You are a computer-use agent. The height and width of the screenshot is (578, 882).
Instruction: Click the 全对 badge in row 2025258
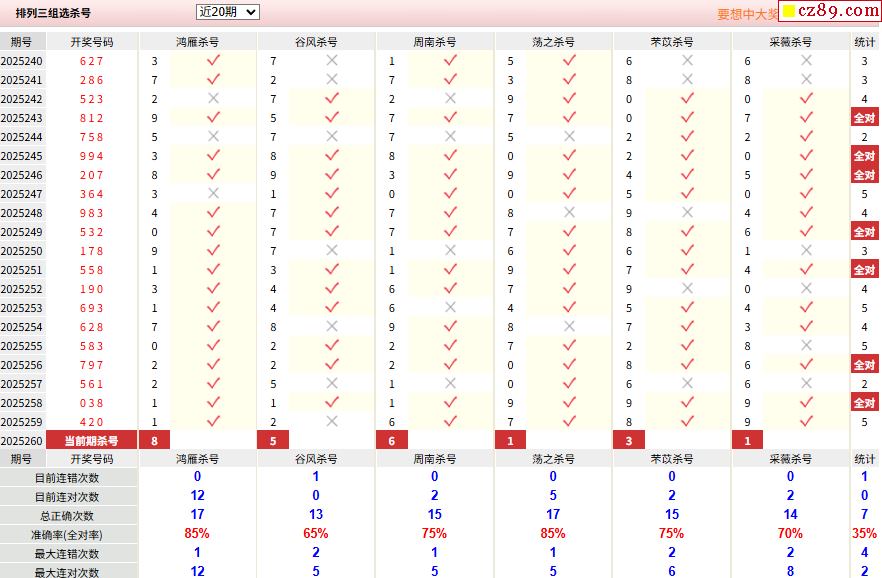click(865, 403)
